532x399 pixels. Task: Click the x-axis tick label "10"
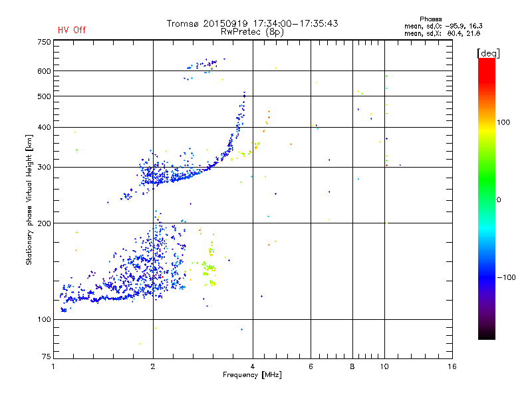click(x=384, y=366)
